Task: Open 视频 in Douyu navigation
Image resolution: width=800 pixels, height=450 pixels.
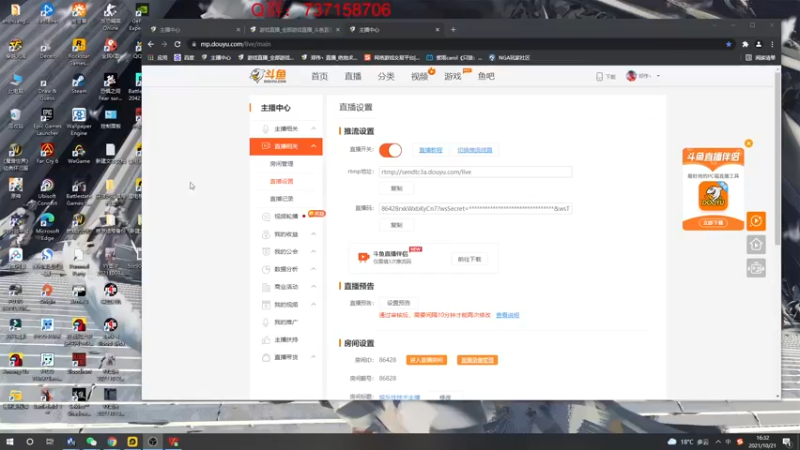Action: (419, 76)
